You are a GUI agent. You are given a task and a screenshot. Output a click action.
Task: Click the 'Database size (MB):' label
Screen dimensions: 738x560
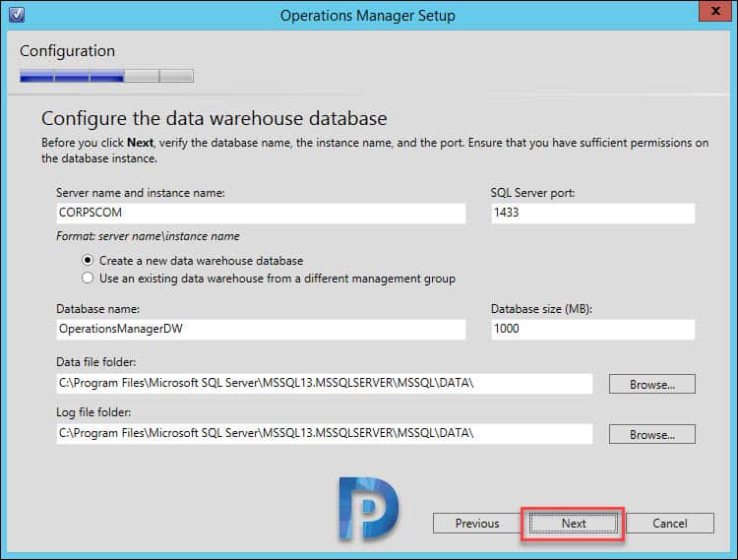(542, 309)
